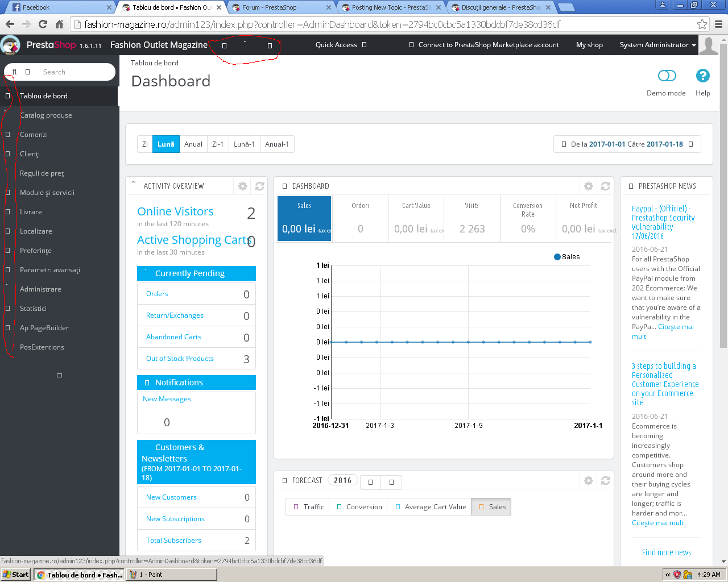The width and height of the screenshot is (728, 582).
Task: Refresh the Dashboard sales panel
Action: [606, 186]
